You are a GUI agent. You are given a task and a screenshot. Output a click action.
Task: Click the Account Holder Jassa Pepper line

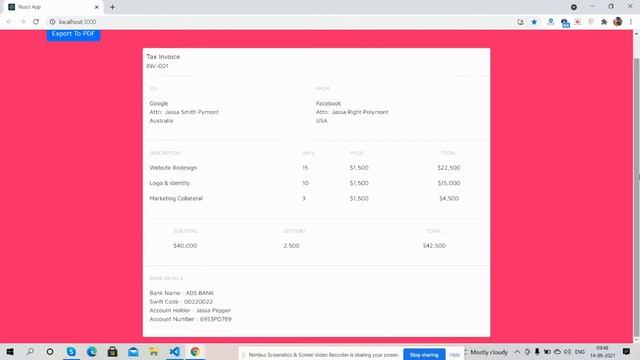click(x=190, y=310)
